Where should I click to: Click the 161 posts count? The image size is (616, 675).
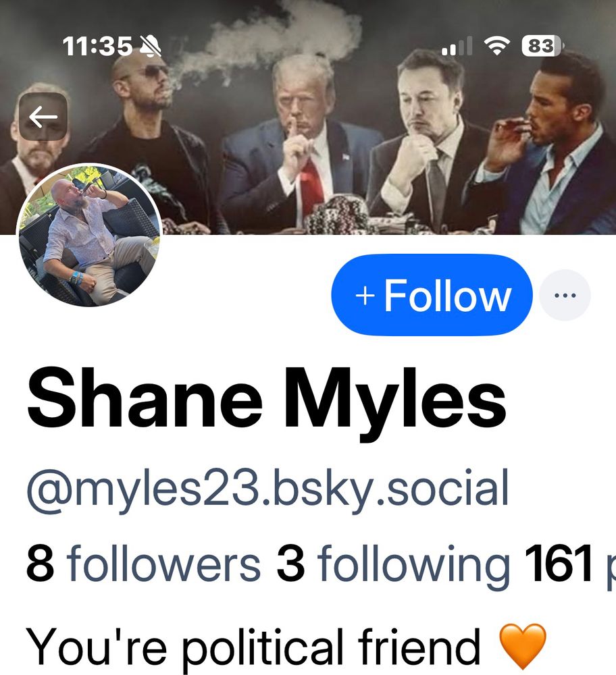point(570,564)
